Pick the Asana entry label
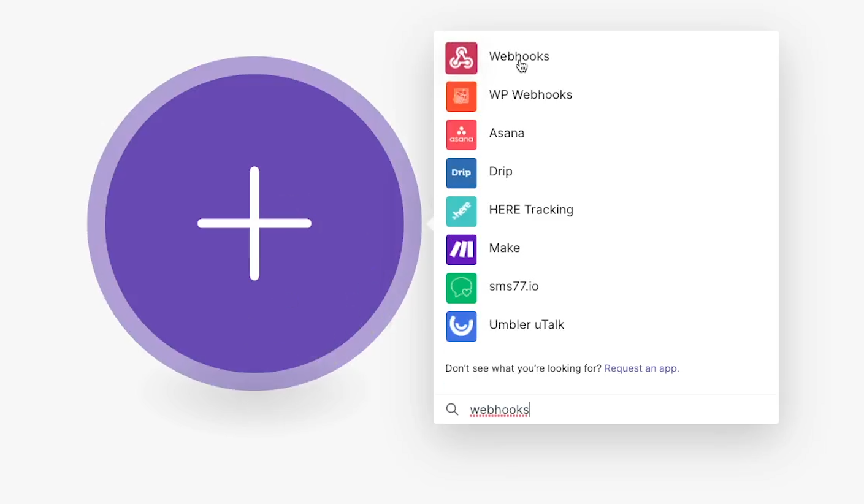Image resolution: width=864 pixels, height=504 pixels. [507, 133]
